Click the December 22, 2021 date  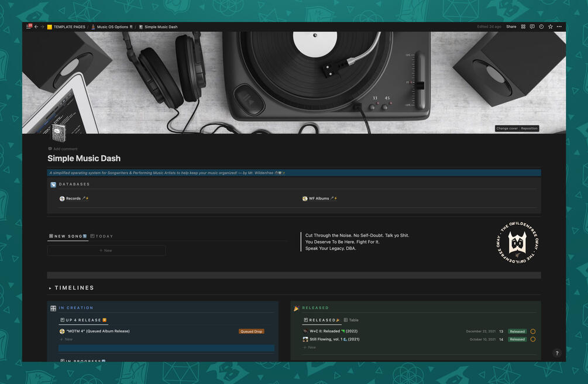pos(481,331)
